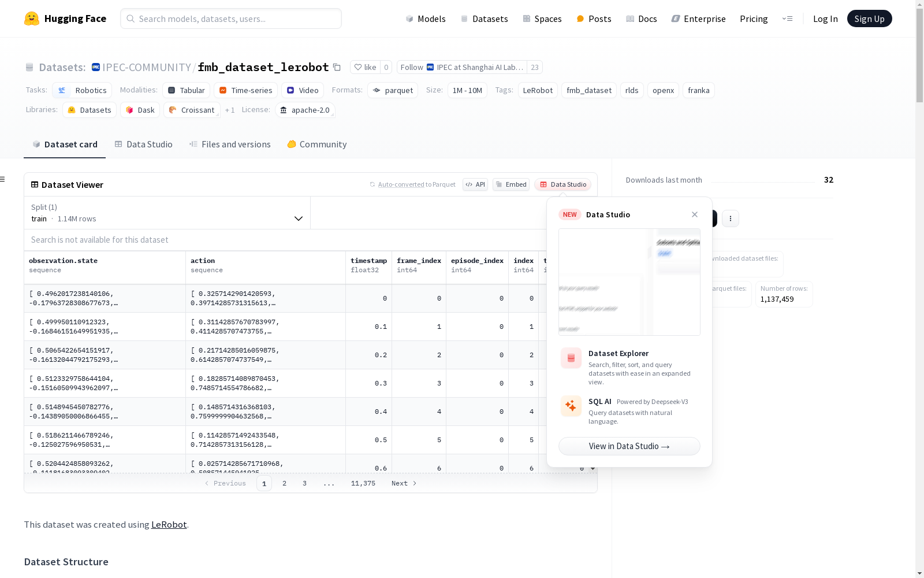Select the LeRobot tag
The height and width of the screenshot is (578, 924).
538,90
